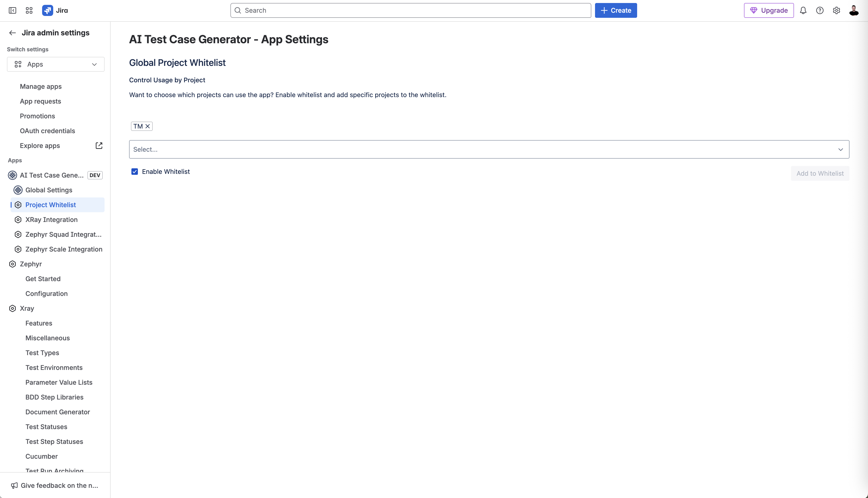Click inside the Search field
The image size is (868, 498).
pyautogui.click(x=410, y=10)
